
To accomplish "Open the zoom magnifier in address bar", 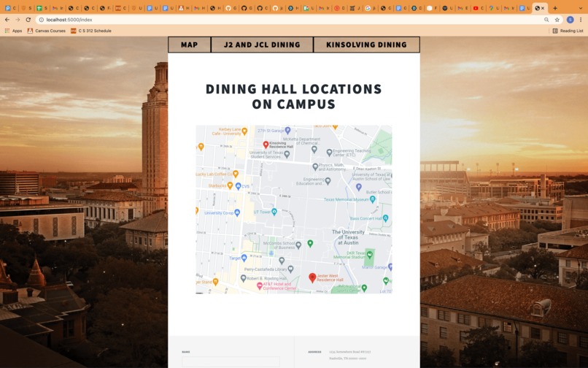I will pyautogui.click(x=546, y=20).
